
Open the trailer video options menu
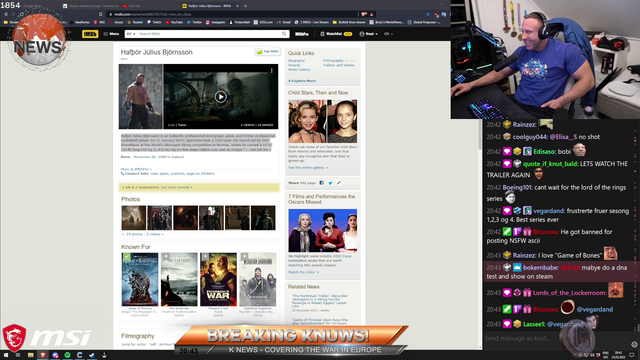(272, 71)
